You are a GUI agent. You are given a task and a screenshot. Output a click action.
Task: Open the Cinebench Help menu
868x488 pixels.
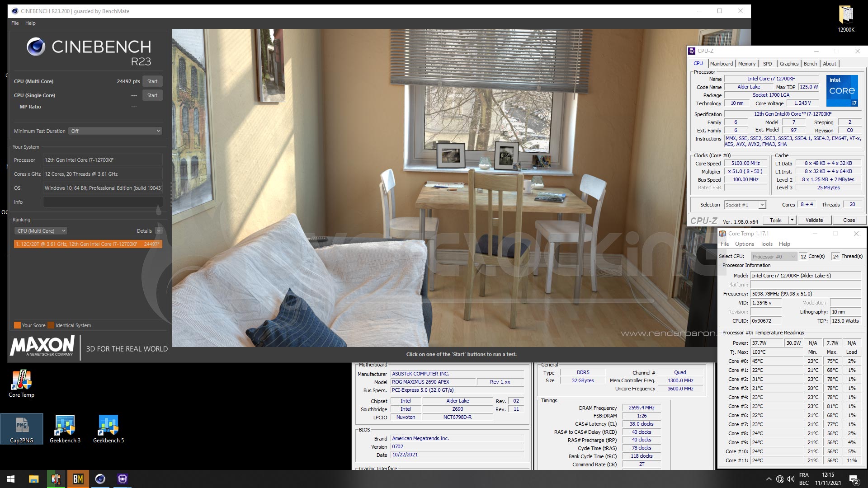click(x=30, y=23)
